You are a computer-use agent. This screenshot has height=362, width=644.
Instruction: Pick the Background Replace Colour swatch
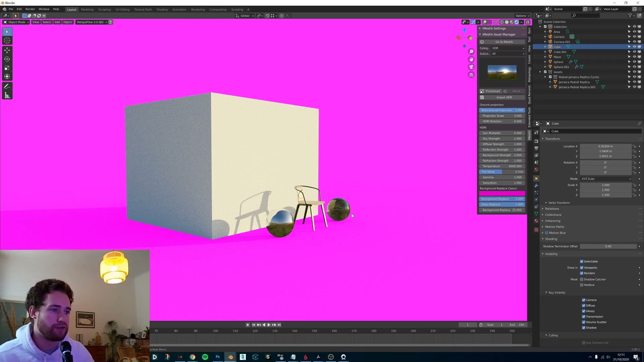tap(502, 193)
